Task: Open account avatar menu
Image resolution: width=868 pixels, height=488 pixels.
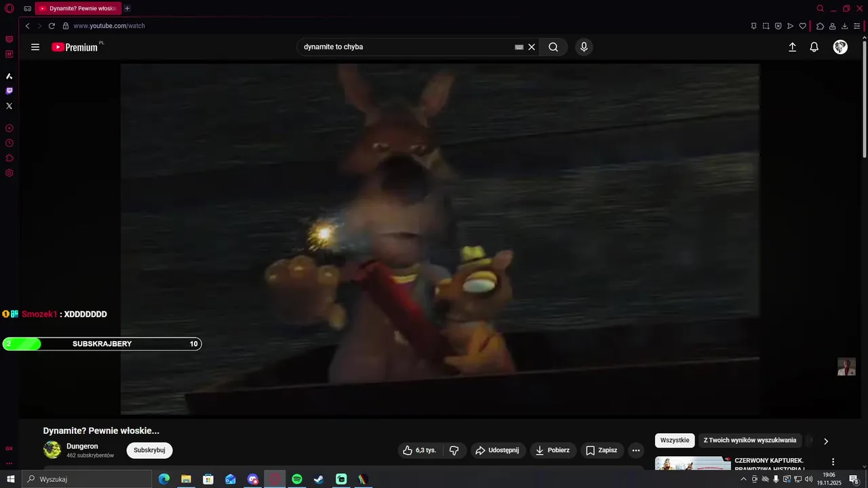Action: point(840,47)
